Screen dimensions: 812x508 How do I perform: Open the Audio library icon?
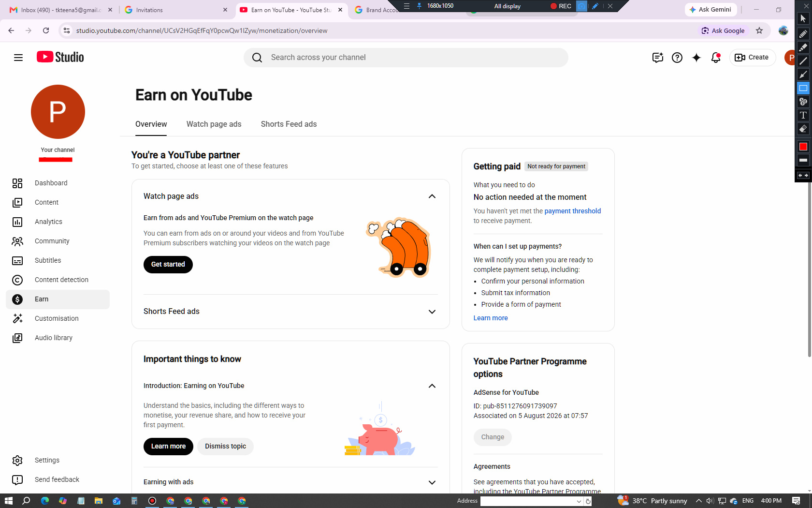[x=17, y=338]
